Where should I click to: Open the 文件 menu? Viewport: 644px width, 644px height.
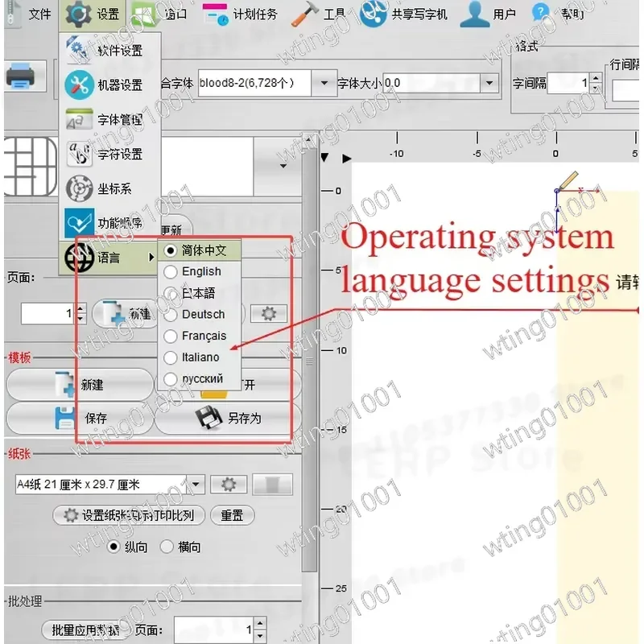29,14
